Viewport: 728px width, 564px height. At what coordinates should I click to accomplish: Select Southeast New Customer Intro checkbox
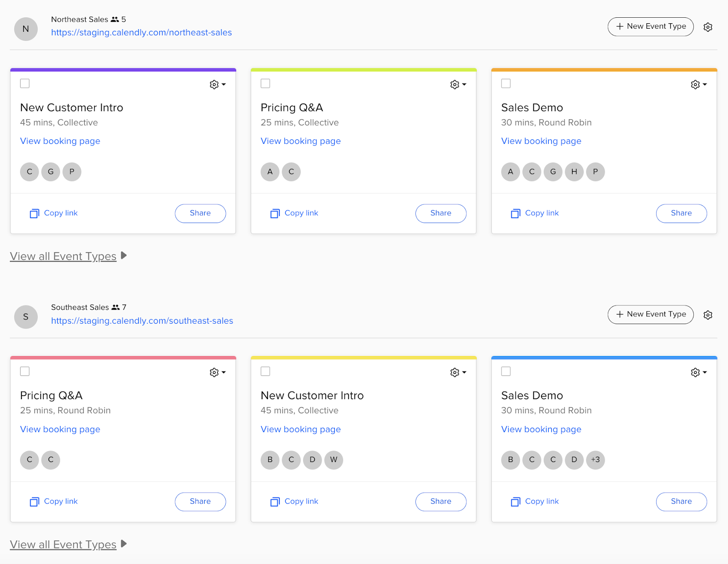click(265, 371)
